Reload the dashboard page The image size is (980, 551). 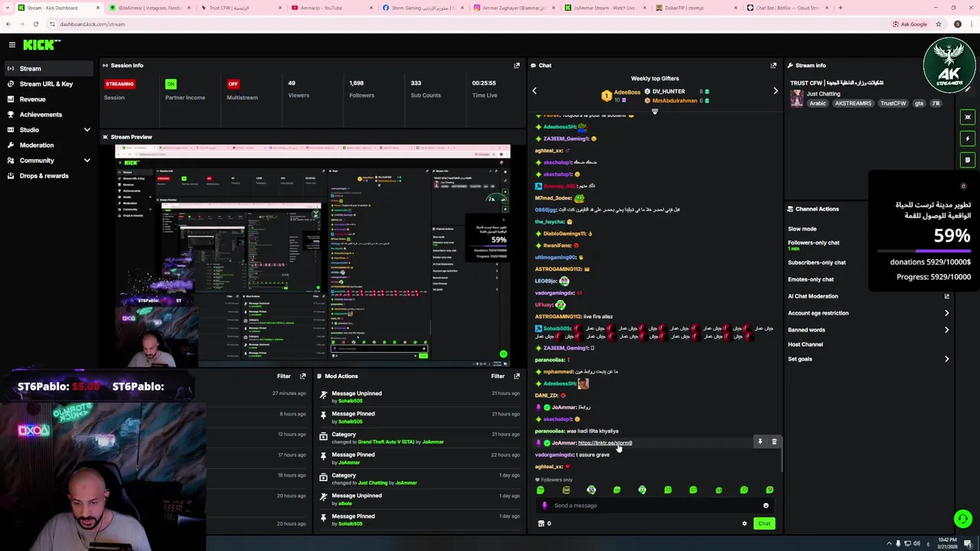[35, 24]
